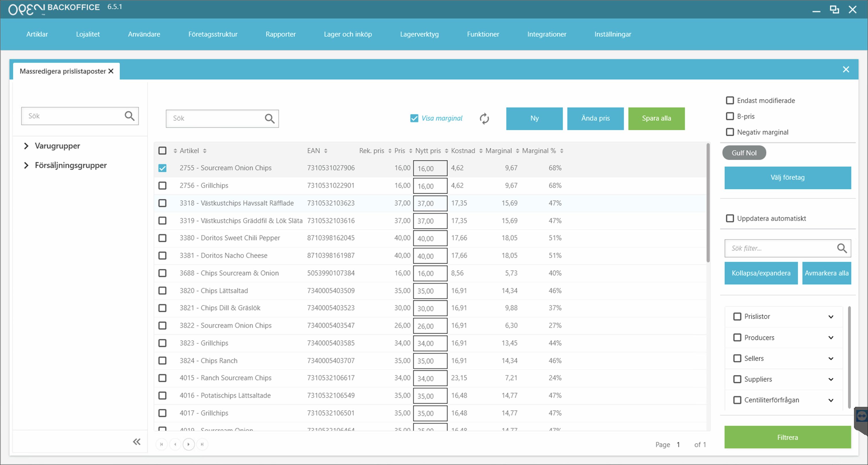868x465 pixels.
Task: Enable Uppdatera automatiskt checkbox
Action: click(x=730, y=218)
